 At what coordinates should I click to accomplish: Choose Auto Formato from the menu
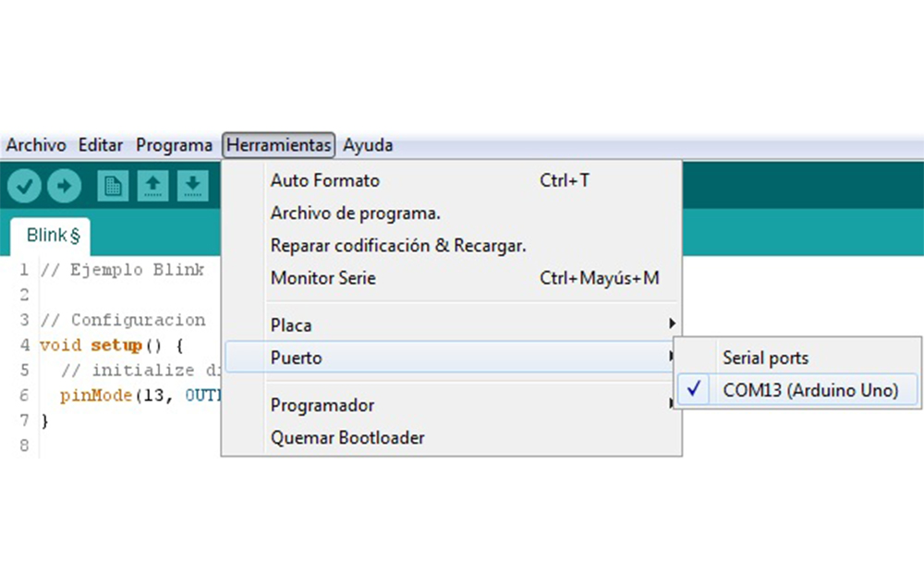point(325,180)
